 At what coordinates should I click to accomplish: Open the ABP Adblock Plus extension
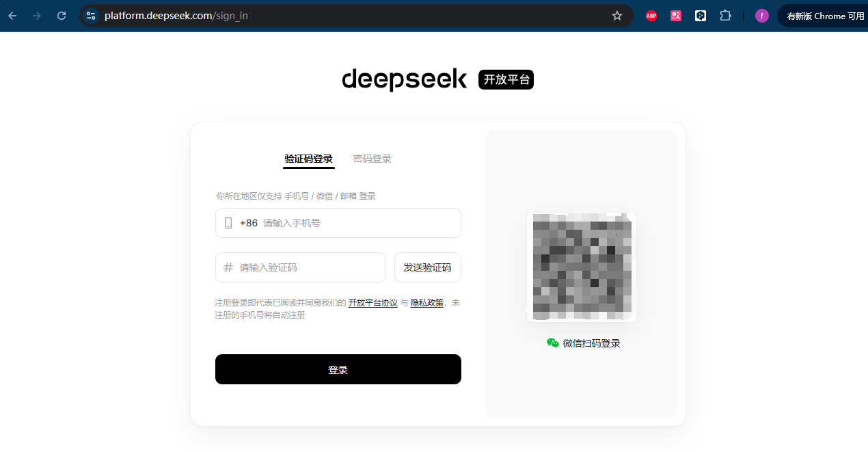651,16
